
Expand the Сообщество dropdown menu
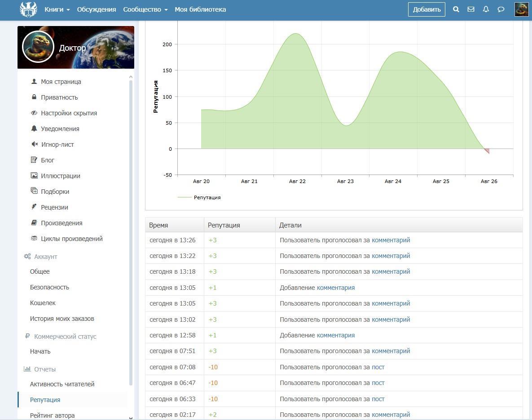click(x=145, y=9)
